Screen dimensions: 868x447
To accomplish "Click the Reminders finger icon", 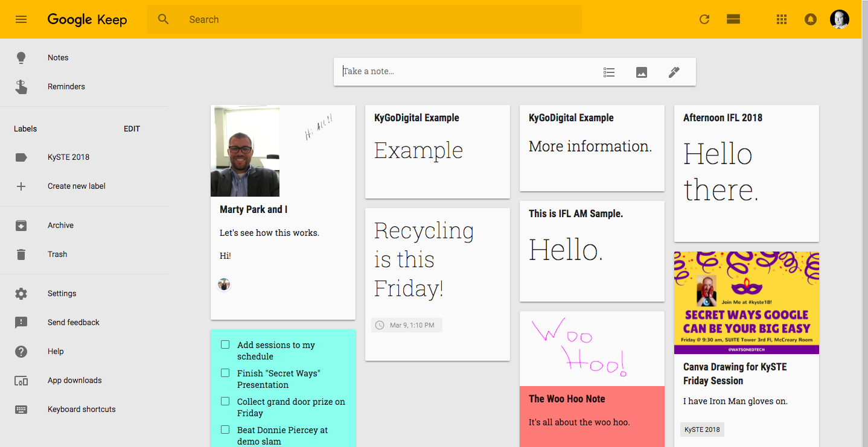I will 21,87.
